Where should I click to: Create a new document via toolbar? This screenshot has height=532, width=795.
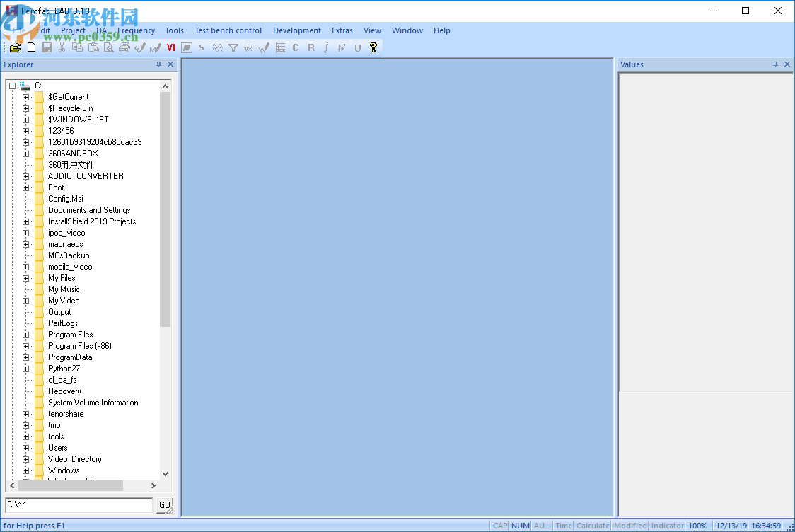coord(31,47)
